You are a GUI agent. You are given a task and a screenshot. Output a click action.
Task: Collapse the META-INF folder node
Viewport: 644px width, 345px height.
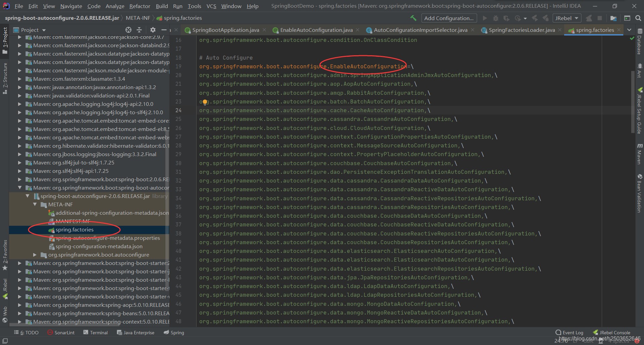(35, 204)
